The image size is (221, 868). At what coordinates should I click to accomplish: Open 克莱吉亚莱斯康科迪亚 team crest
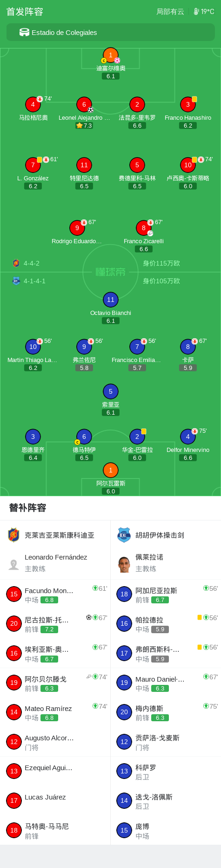coord(13,535)
